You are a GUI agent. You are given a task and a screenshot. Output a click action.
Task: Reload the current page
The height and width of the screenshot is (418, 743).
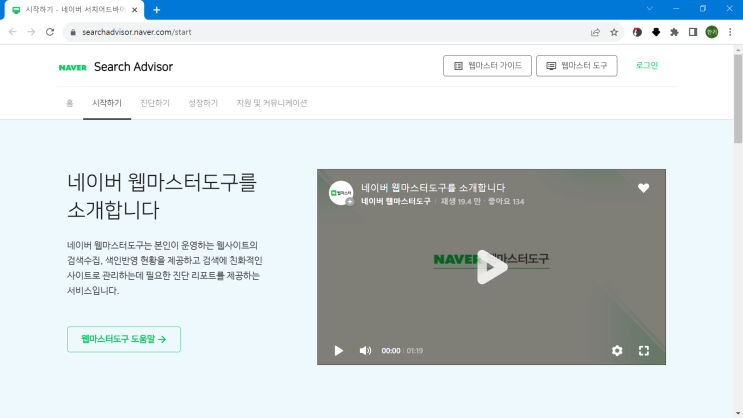[x=50, y=32]
